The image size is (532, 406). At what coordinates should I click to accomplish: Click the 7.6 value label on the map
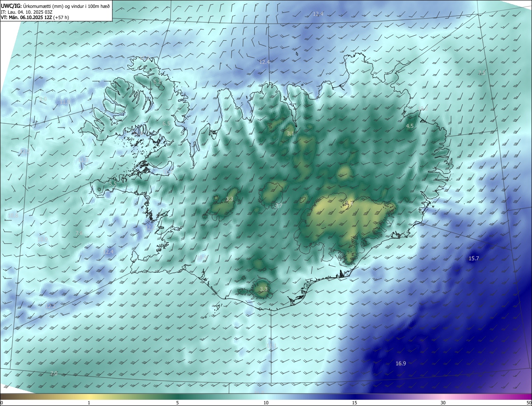[79, 233]
